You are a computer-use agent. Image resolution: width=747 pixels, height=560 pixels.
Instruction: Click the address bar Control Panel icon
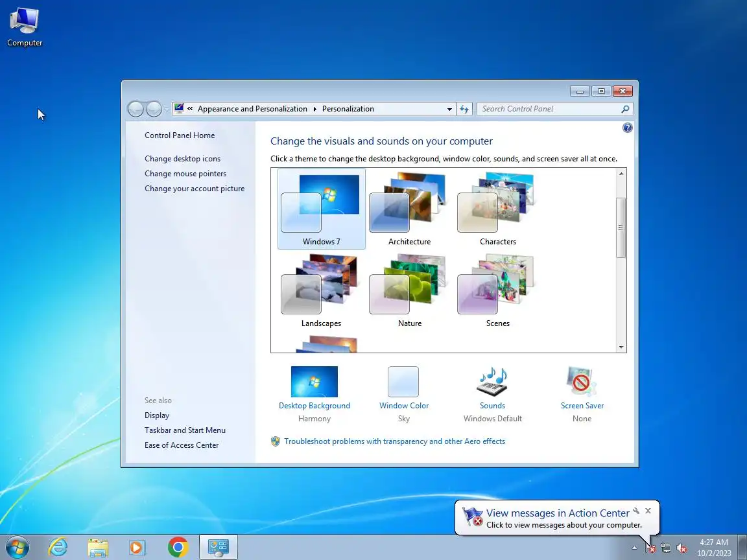(179, 109)
